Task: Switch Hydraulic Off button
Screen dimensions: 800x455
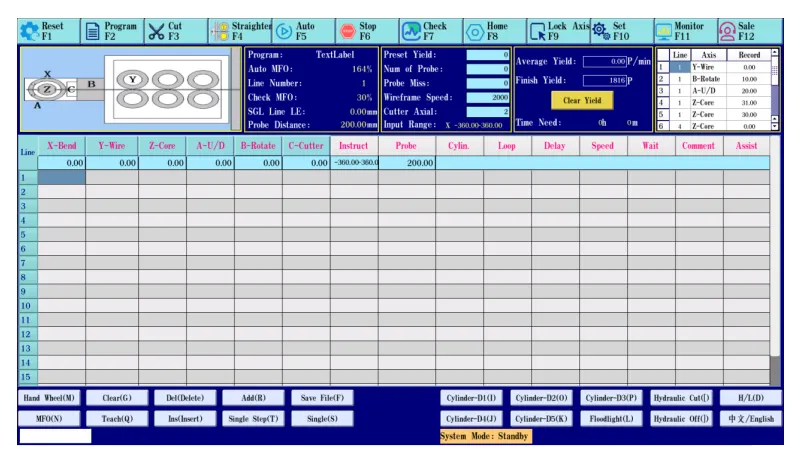Action: tap(681, 419)
